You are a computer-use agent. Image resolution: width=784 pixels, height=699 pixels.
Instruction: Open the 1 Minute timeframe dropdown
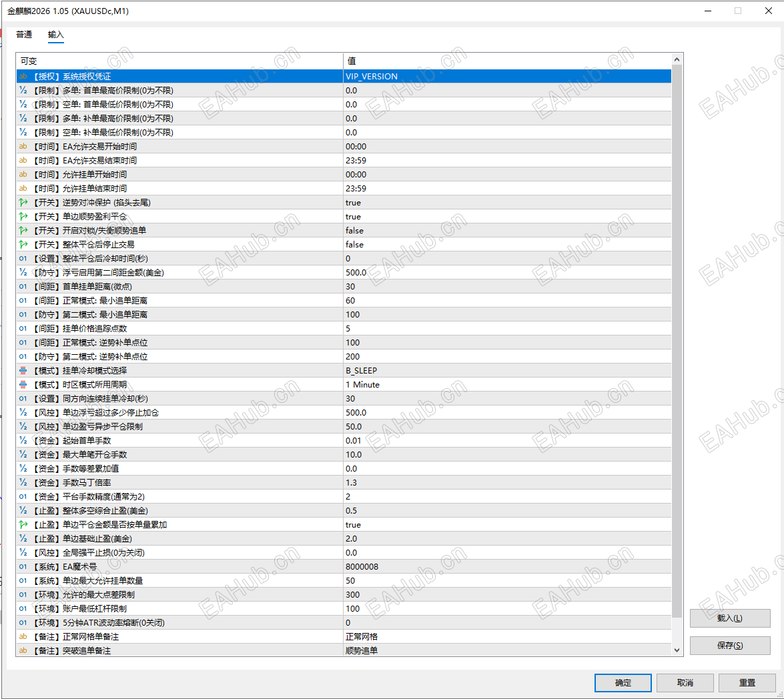pos(507,385)
